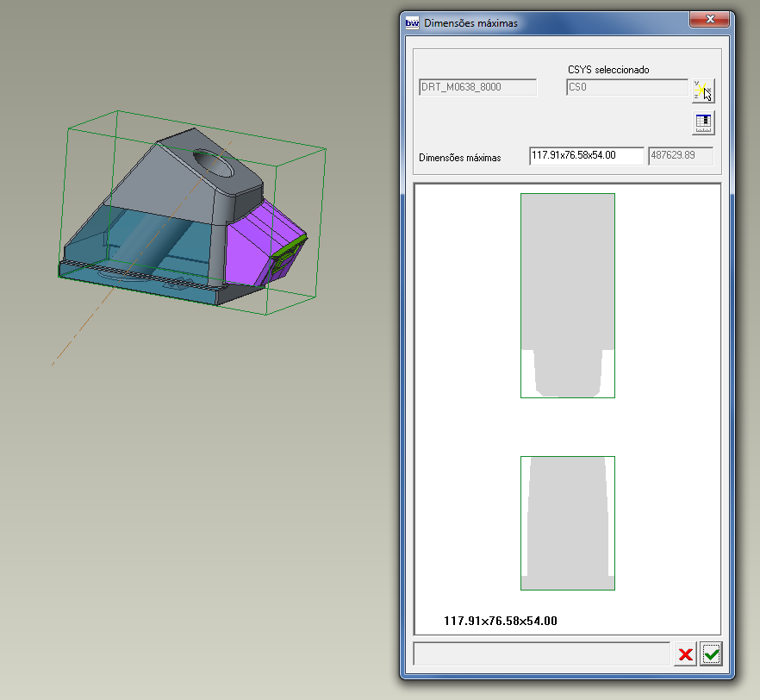The image size is (760, 700).
Task: Confirm with the green checkmark button
Action: (711, 654)
